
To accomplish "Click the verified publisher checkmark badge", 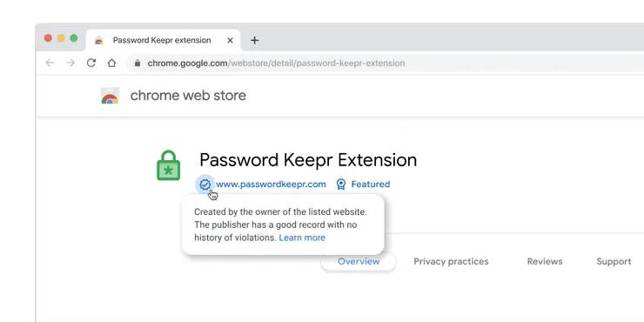I will 205,184.
